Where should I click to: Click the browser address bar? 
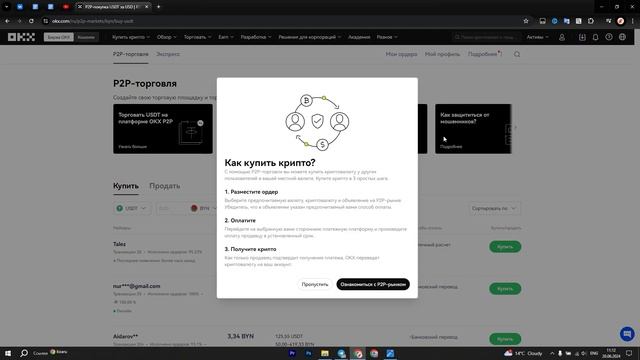(x=282, y=21)
